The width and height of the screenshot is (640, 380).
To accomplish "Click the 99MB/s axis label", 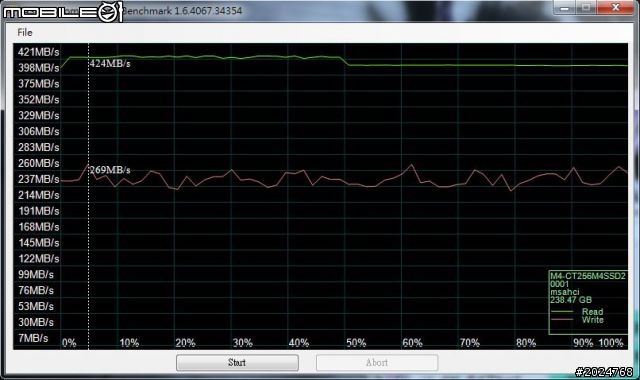I will (36, 275).
